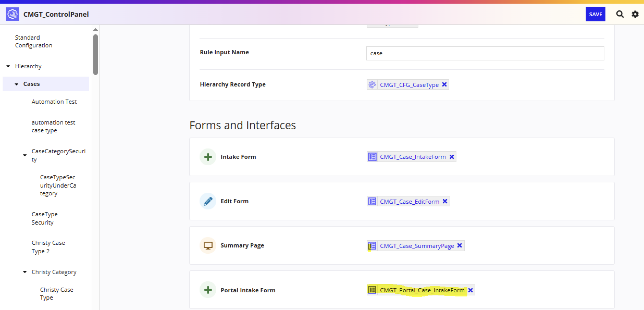Click the CMGT_ControlPanel app logo icon
The image size is (644, 310).
pyautogui.click(x=12, y=14)
